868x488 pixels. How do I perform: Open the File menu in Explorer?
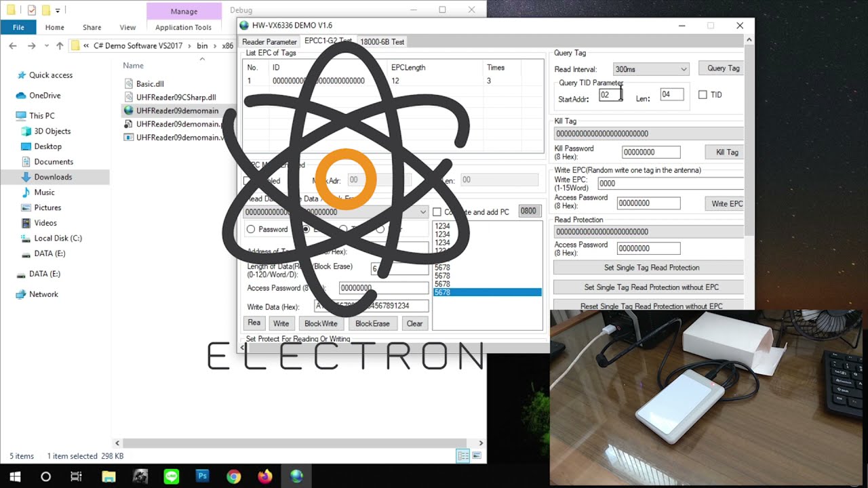[18, 27]
